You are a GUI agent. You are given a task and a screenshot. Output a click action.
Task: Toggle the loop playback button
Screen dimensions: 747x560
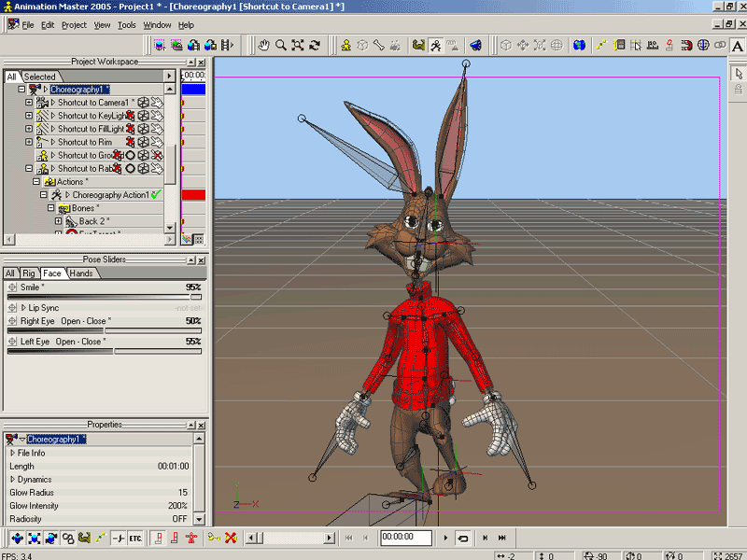coord(462,539)
